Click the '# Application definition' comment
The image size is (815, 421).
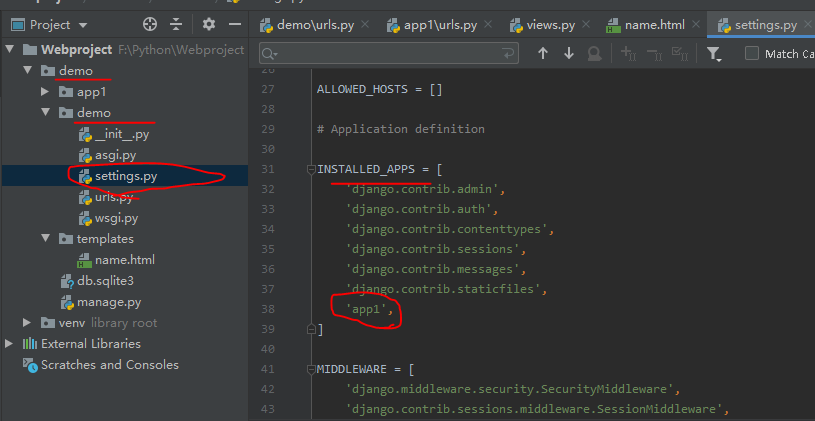401,129
